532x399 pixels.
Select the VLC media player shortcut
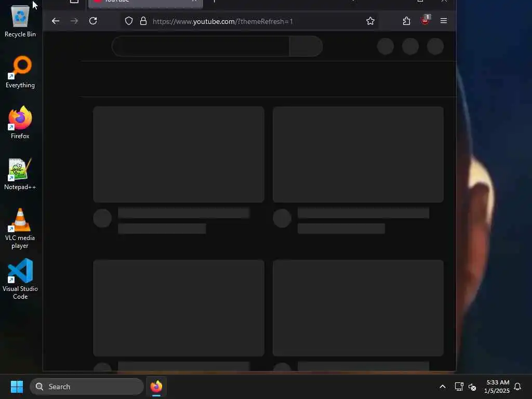pyautogui.click(x=20, y=229)
